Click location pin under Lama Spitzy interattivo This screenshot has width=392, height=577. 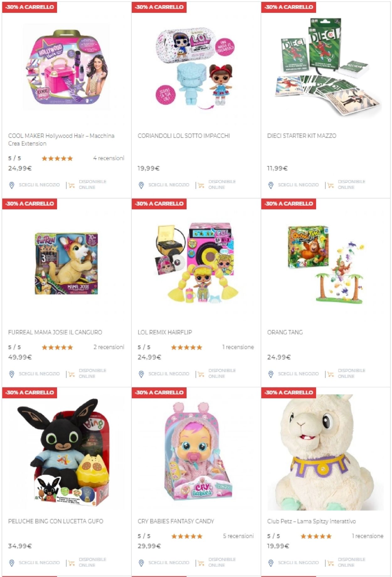pyautogui.click(x=271, y=563)
